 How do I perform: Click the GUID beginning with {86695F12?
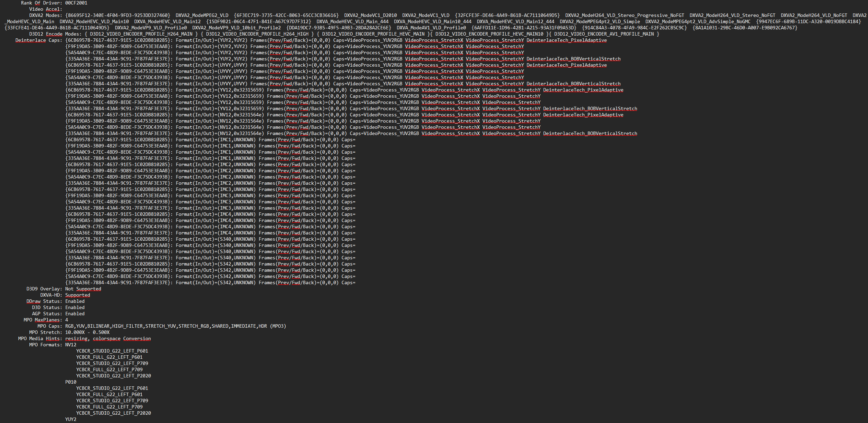click(x=117, y=15)
